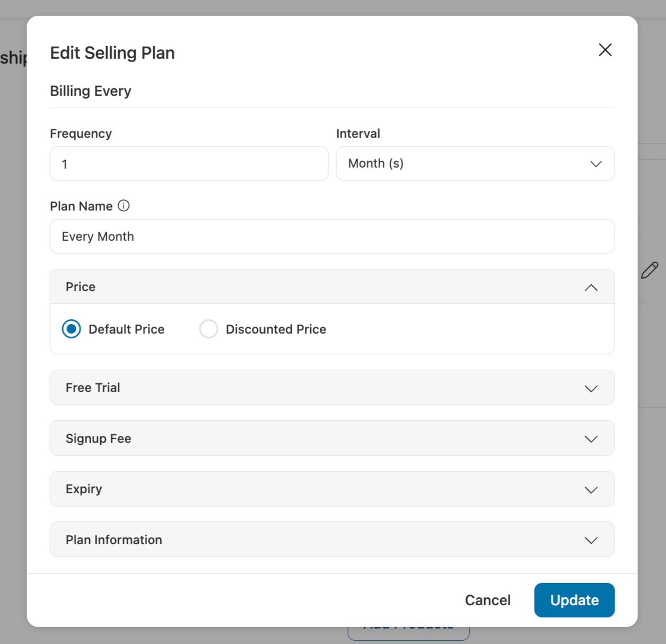The image size is (666, 644).
Task: Expand the Signup Fee section
Action: point(331,439)
